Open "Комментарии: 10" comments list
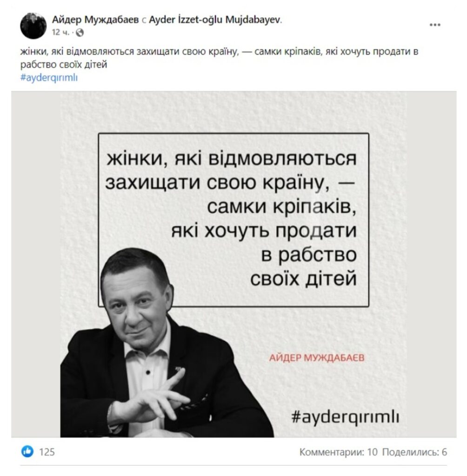The width and height of the screenshot is (467, 476). pos(338,452)
